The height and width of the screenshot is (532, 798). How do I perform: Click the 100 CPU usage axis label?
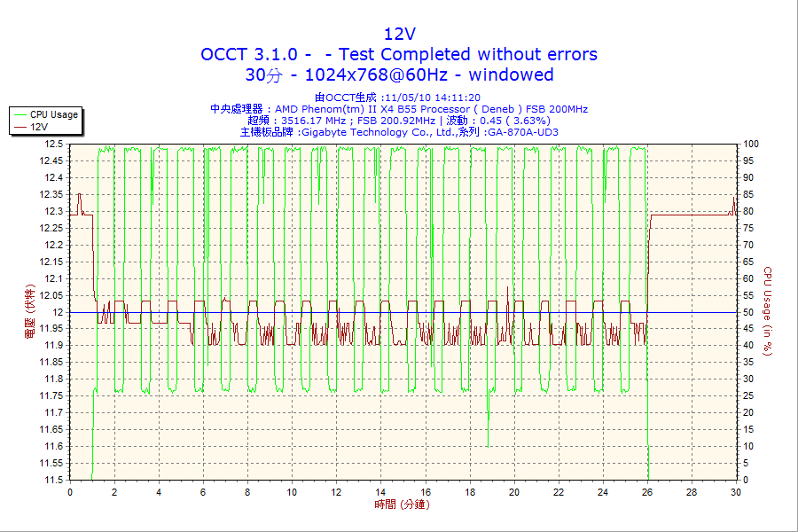(751, 144)
